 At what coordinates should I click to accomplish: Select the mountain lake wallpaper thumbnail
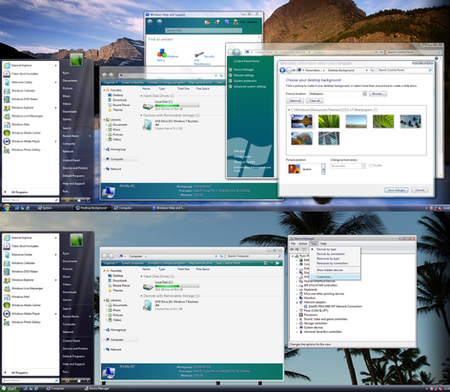[x=302, y=121]
